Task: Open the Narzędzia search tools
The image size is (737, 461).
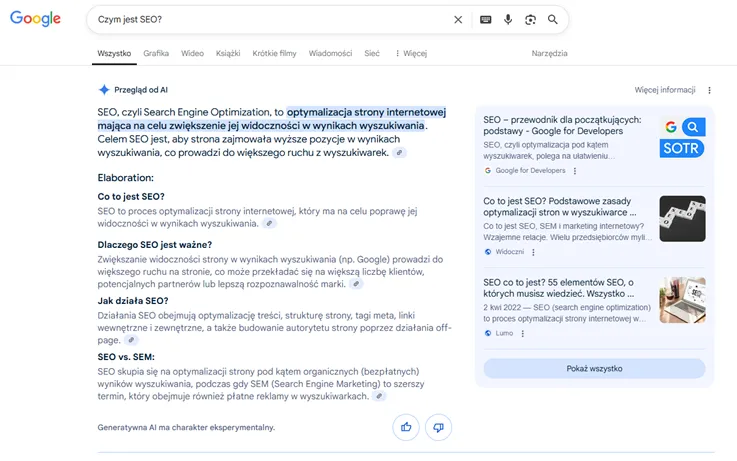Action: [x=549, y=53]
